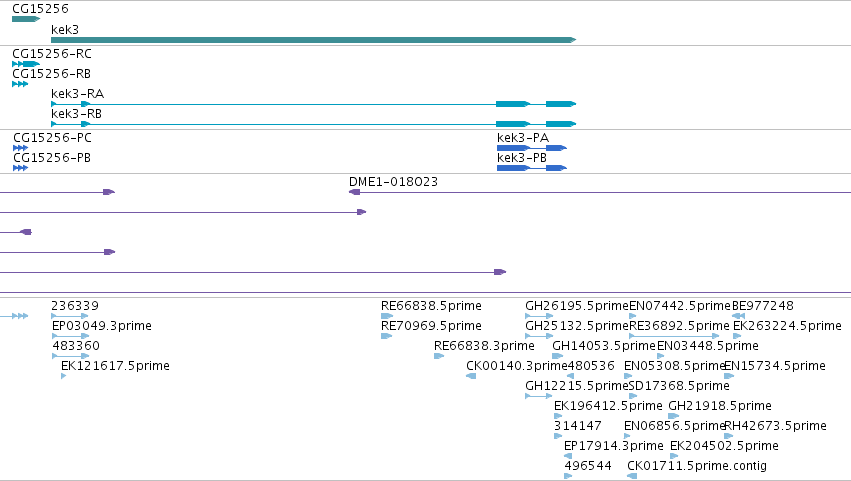Screen dimensions: 851x481
Task: Select the RH42673.5prime EST label
Action: (x=775, y=426)
